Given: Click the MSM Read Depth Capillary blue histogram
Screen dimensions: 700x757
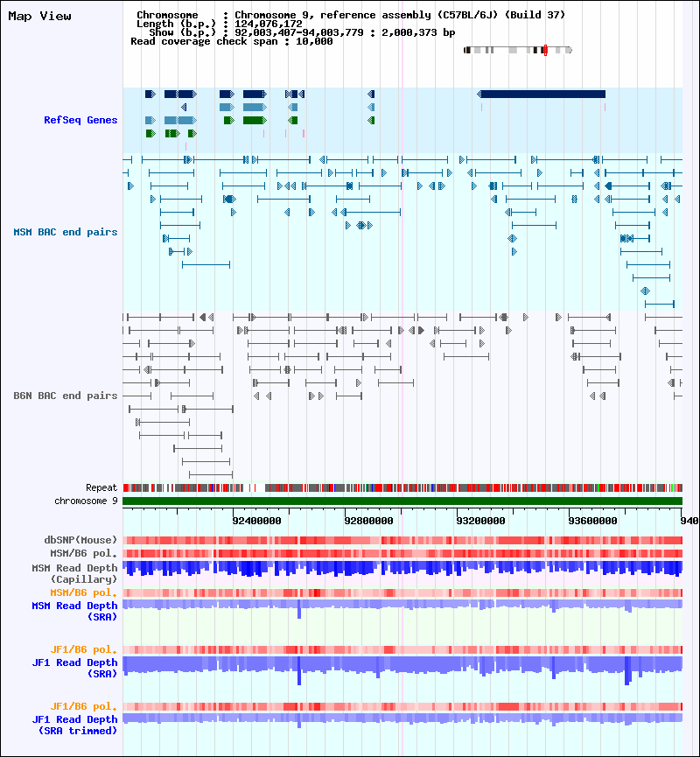Looking at the screenshot, I should (402, 569).
